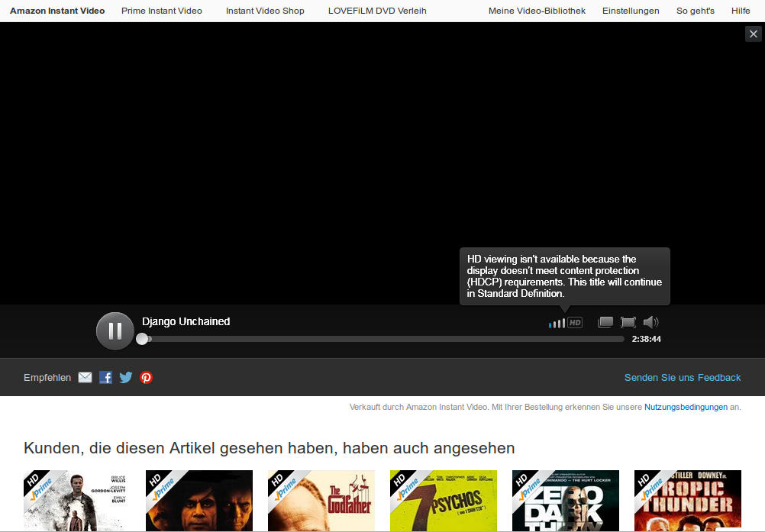Viewport: 765px width, 532px height.
Task: Open the Bruce Willis movie thumbnail
Action: pyautogui.click(x=77, y=501)
